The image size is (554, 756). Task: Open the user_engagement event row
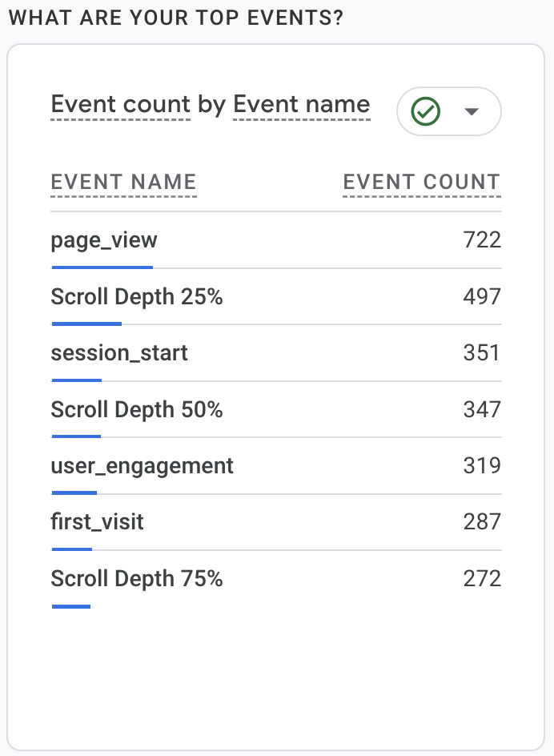coord(142,466)
